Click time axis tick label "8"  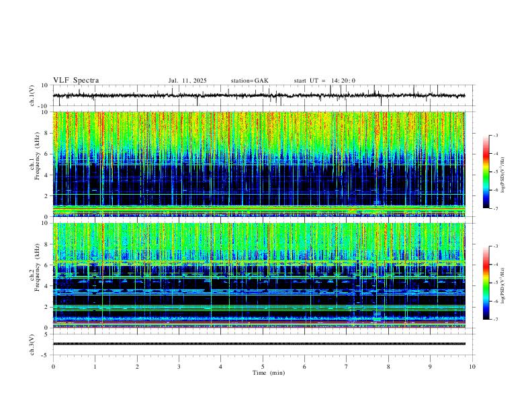388,367
